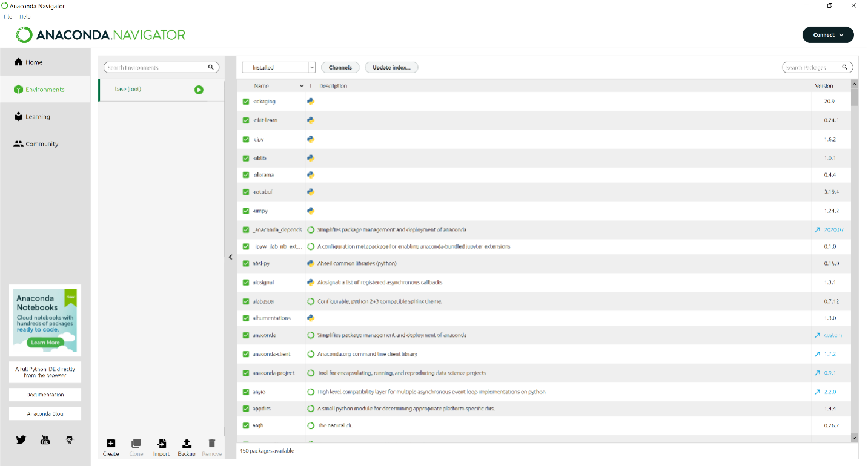
Task: Click Learn More on Anaconda Notebooks ad
Action: (45, 343)
